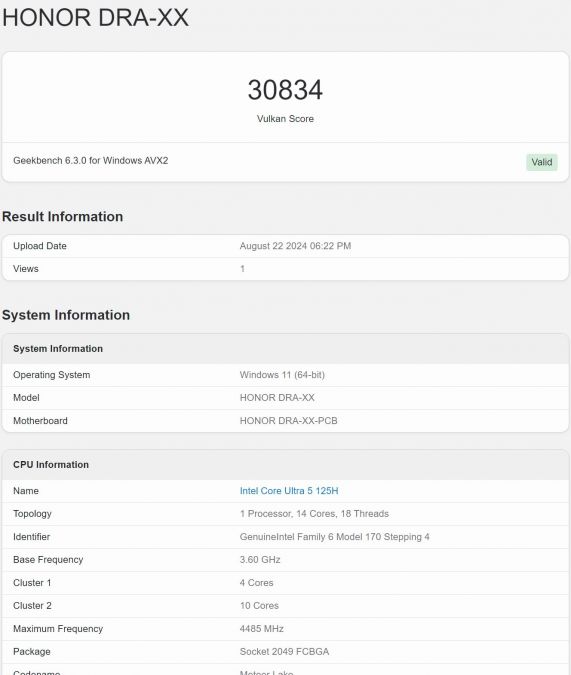Image resolution: width=571 pixels, height=675 pixels.
Task: Click the Views count value
Action: 242,269
